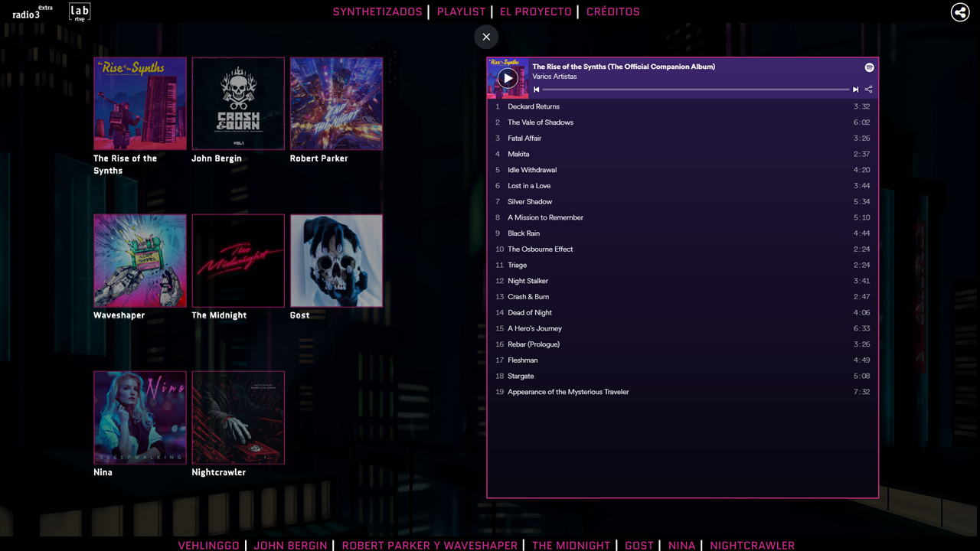Screen dimensions: 980x551
Task: Skip to the previous track in player
Action: [537, 90]
